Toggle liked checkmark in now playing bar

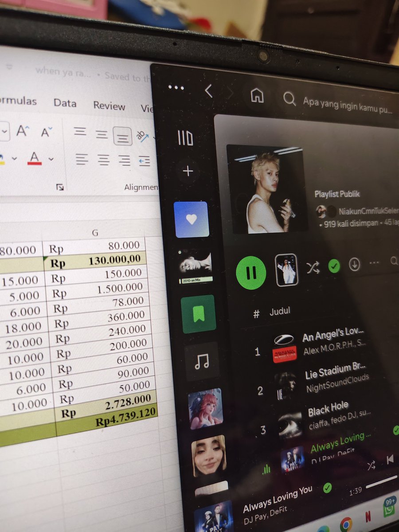pos(328,488)
